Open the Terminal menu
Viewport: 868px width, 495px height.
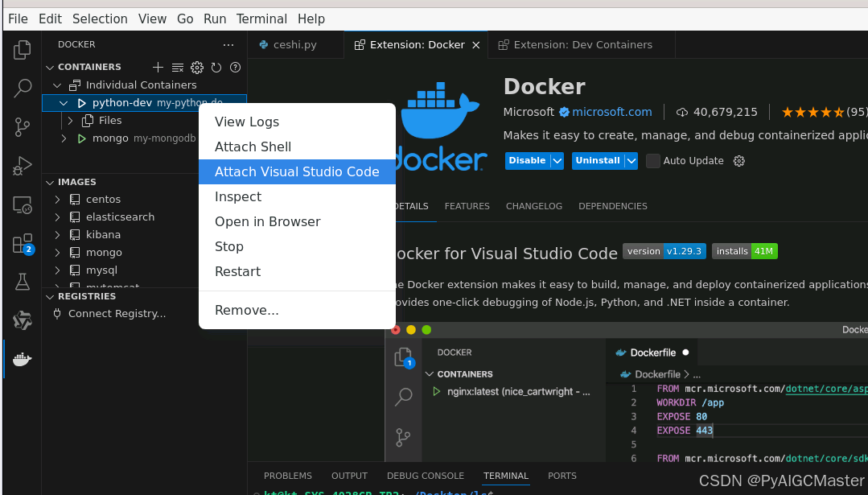261,19
